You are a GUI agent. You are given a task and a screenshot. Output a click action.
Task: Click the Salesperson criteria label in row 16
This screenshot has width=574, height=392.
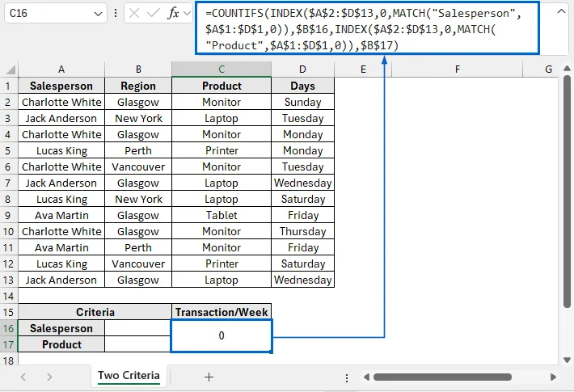(61, 328)
